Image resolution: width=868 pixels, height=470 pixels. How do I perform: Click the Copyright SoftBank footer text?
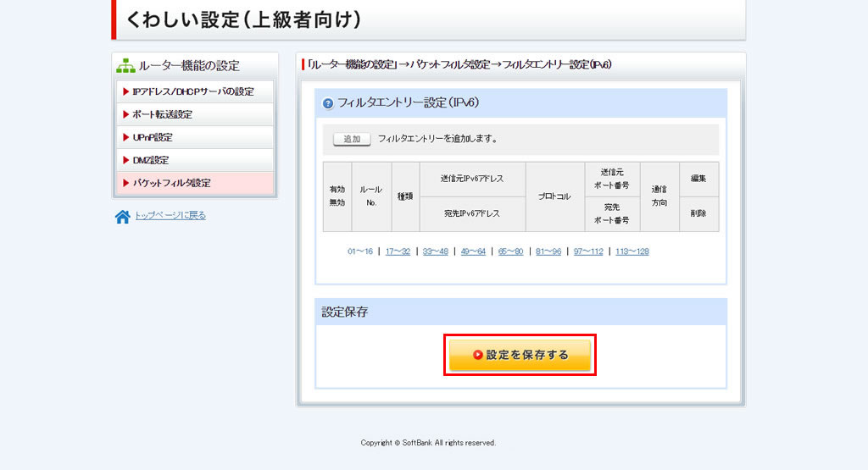point(428,443)
